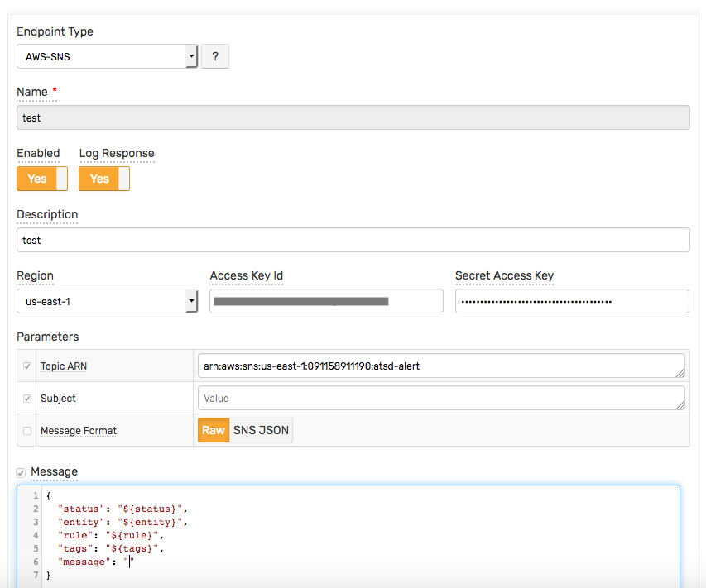Toggle the Subject parameter checkbox

[27, 399]
